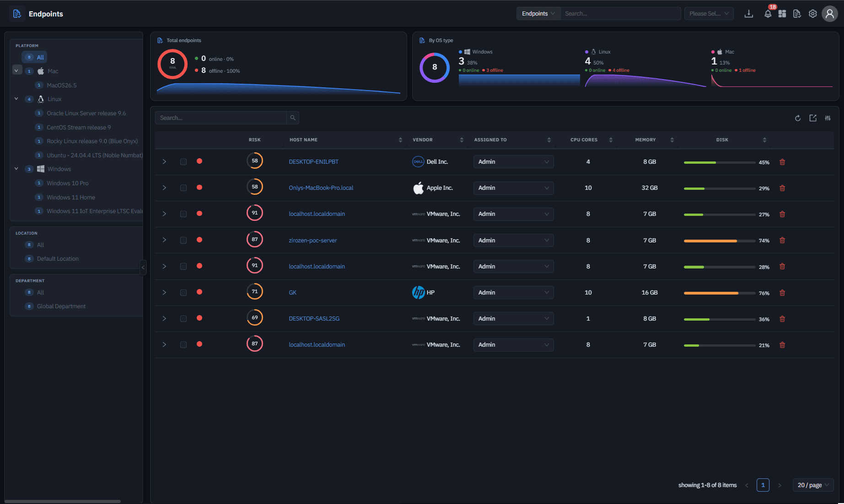Click the global Search field in header
Screen dimensions: 844x504
[x=621, y=14]
